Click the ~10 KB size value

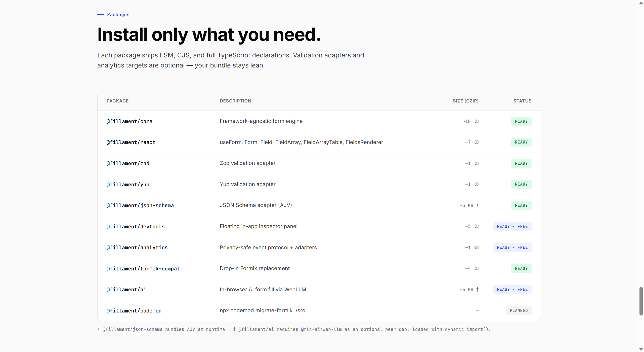click(470, 121)
